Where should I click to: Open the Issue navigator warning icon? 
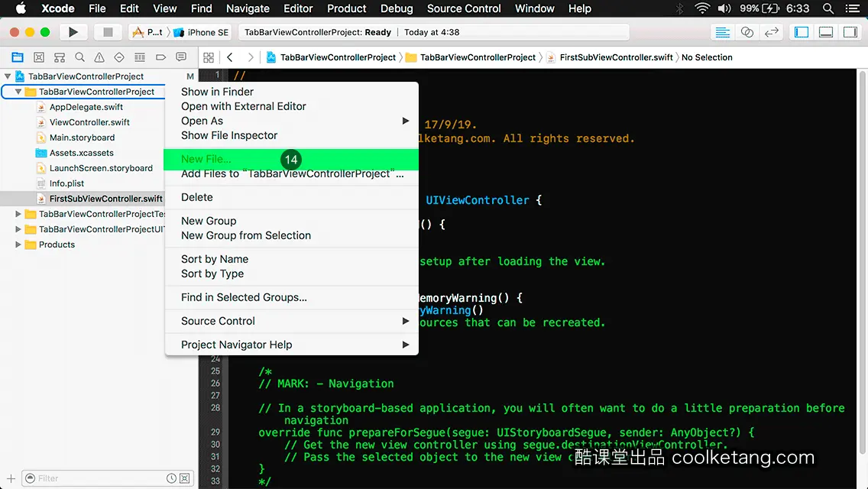[99, 57]
